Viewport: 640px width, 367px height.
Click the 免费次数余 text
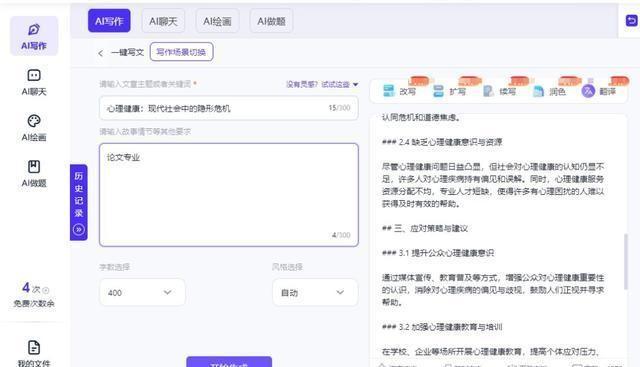(x=34, y=303)
